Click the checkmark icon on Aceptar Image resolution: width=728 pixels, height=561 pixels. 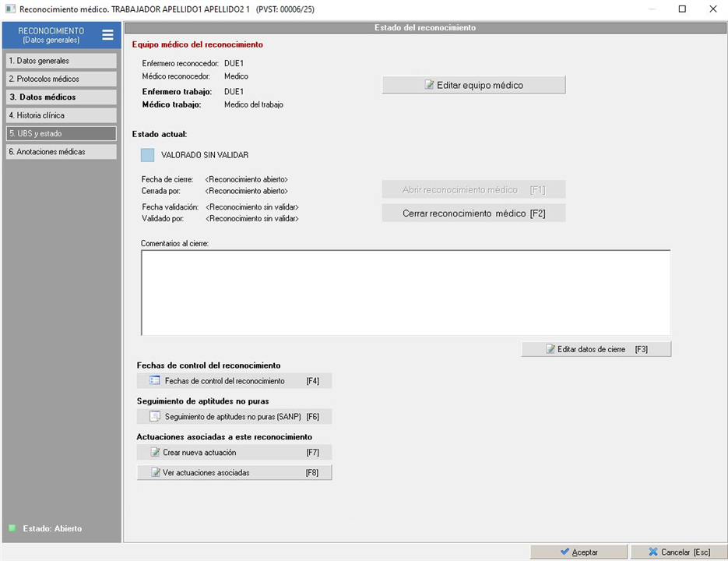[x=564, y=552]
